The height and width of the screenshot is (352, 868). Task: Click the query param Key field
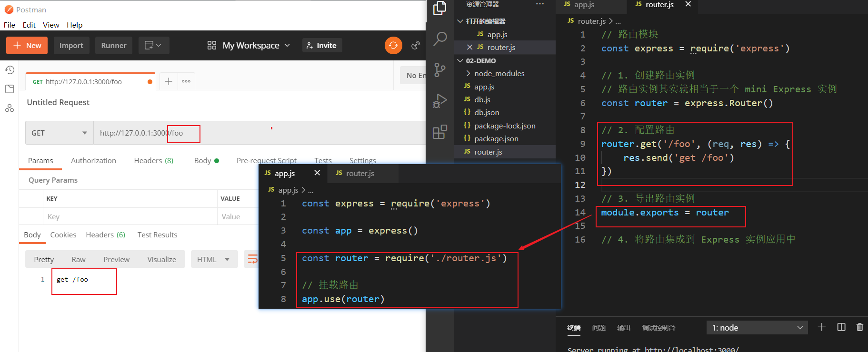pyautogui.click(x=130, y=216)
